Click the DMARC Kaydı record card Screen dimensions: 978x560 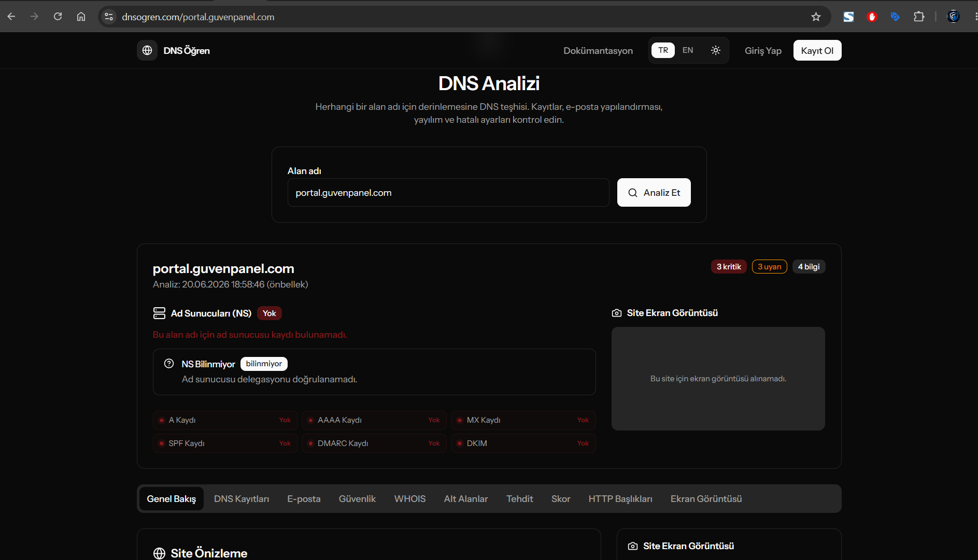pos(374,443)
